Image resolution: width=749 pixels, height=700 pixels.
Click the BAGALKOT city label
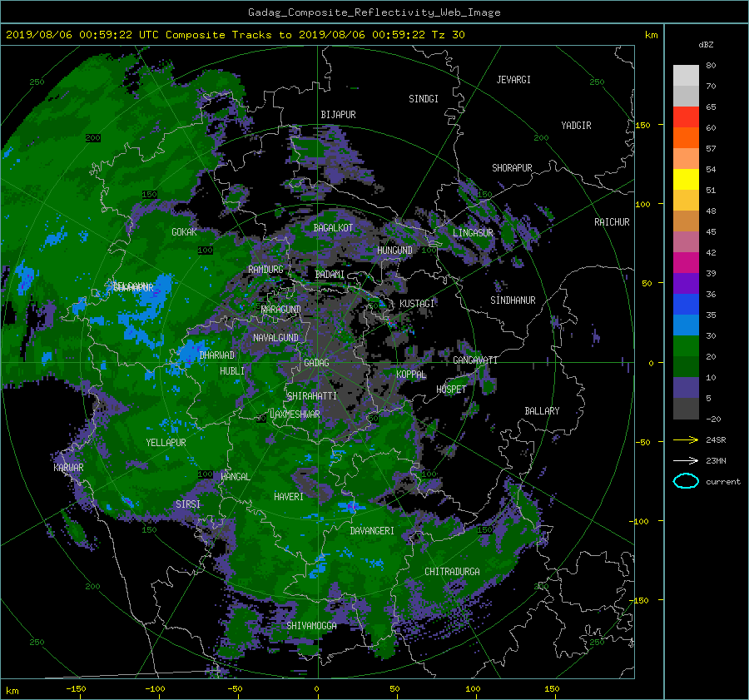pos(333,228)
